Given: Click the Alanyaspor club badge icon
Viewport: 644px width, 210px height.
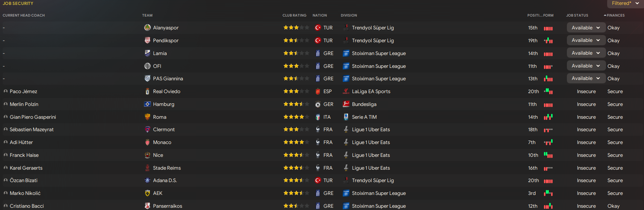Looking at the screenshot, I should pos(147,28).
